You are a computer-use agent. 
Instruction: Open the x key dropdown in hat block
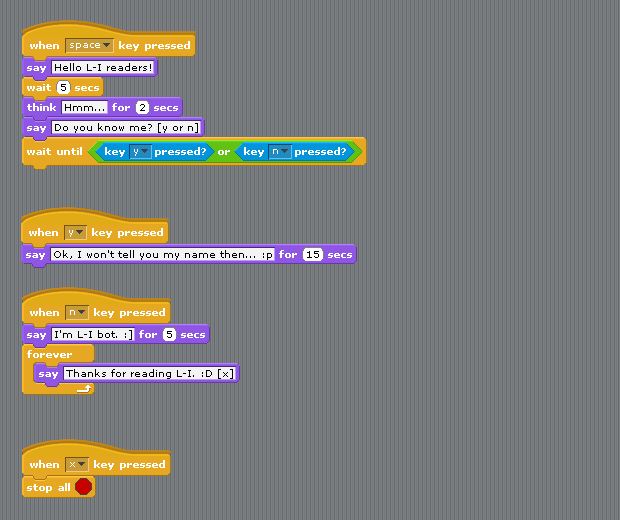[x=77, y=465]
